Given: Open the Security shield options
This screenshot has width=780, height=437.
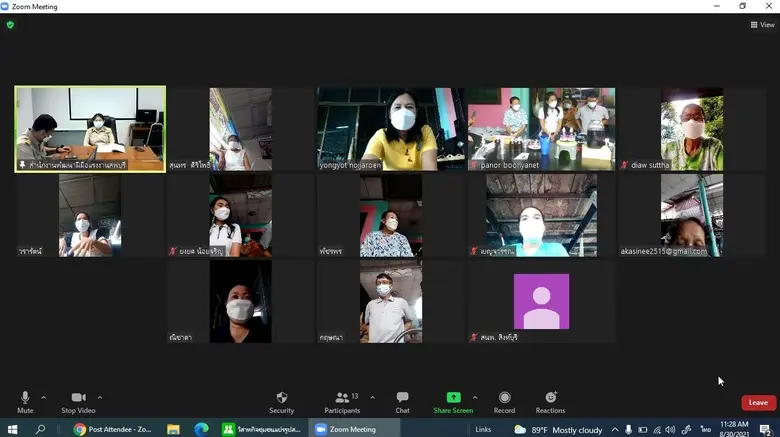Looking at the screenshot, I should 282,399.
